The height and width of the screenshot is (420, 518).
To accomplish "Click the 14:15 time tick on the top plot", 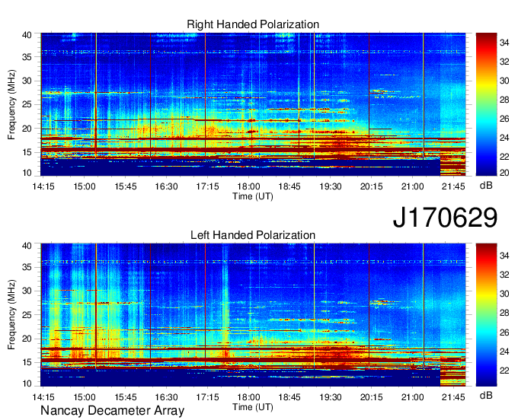I will [43, 186].
